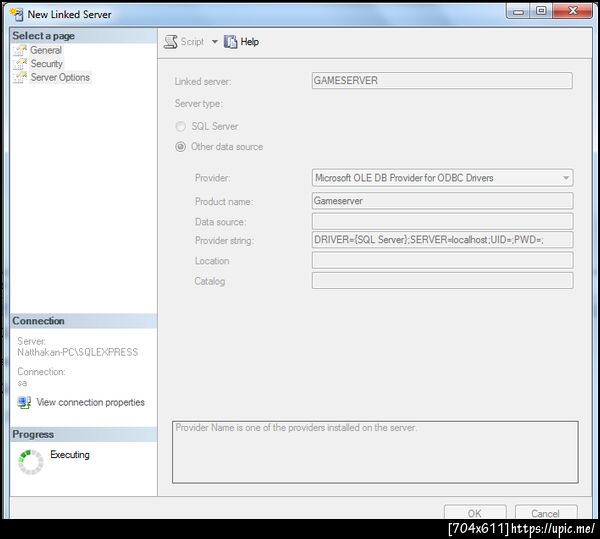This screenshot has width=600, height=539.
Task: Click the Data source field
Action: [x=442, y=221]
